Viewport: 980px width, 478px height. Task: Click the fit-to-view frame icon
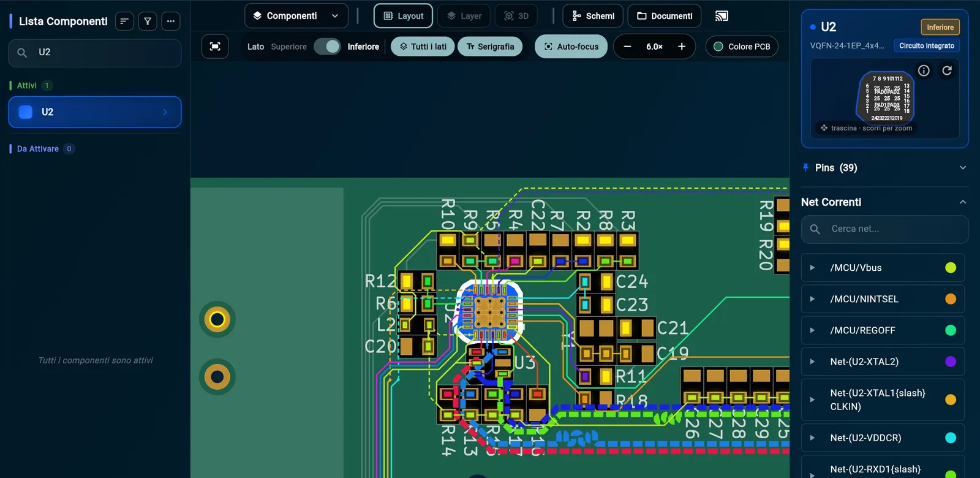[x=215, y=47]
